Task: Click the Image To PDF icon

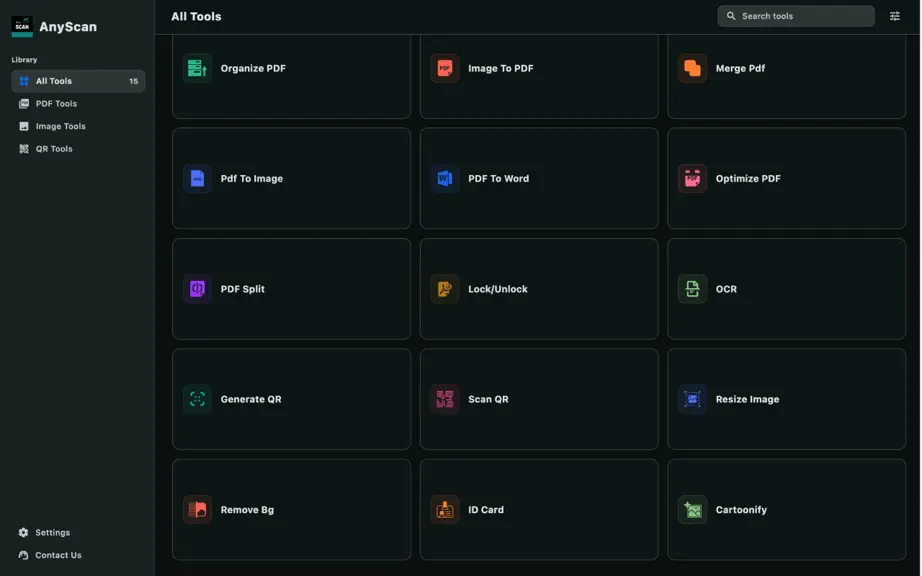Action: [x=445, y=68]
